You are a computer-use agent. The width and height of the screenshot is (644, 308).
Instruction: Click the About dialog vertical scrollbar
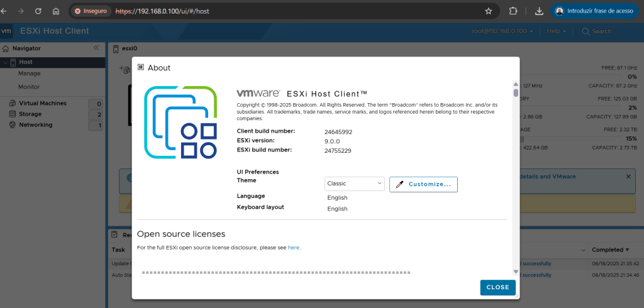pyautogui.click(x=516, y=176)
